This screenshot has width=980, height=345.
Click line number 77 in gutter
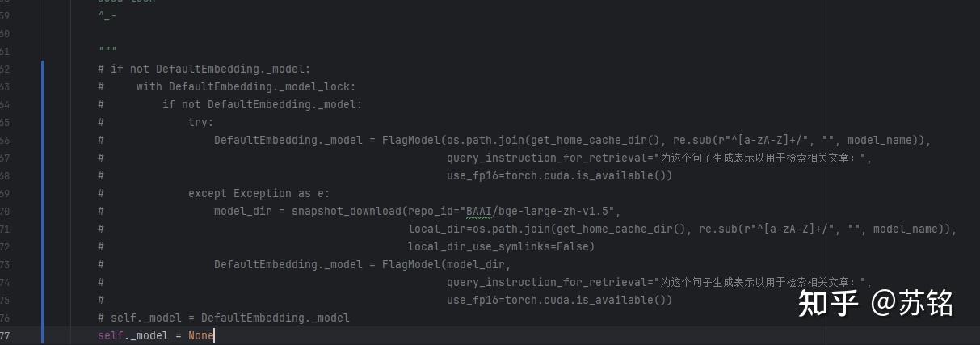[x=5, y=335]
